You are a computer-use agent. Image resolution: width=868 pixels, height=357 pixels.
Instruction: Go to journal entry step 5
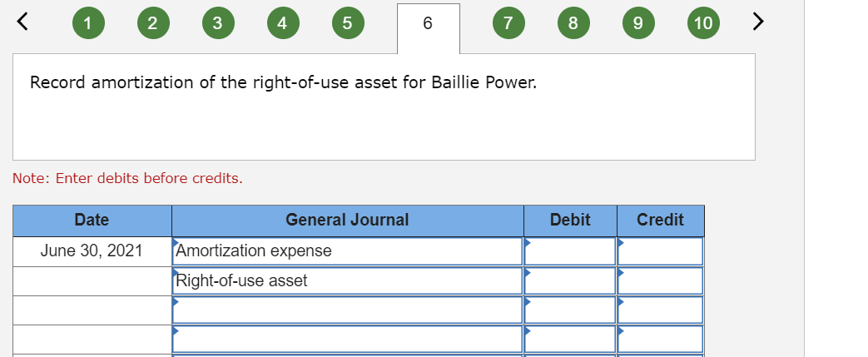347,23
